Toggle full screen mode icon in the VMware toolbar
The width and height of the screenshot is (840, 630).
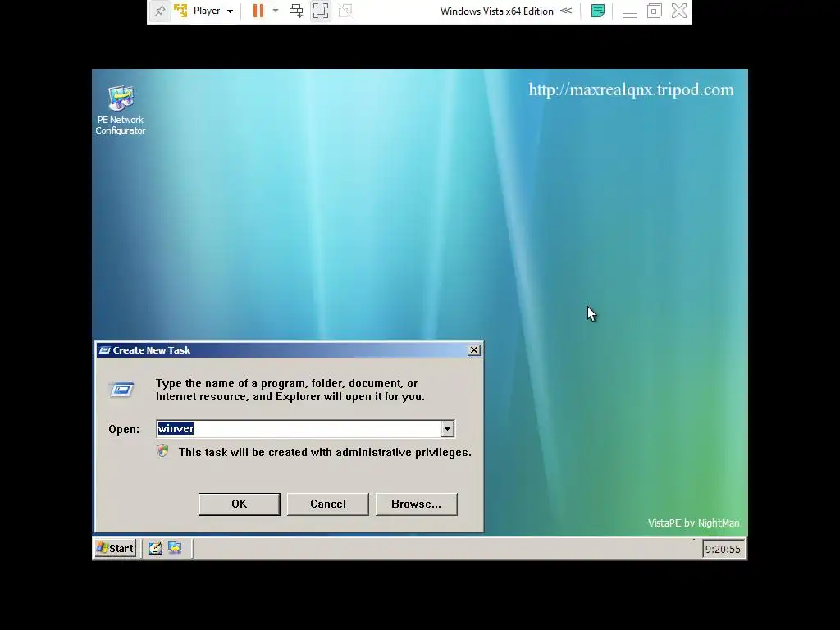pos(321,11)
